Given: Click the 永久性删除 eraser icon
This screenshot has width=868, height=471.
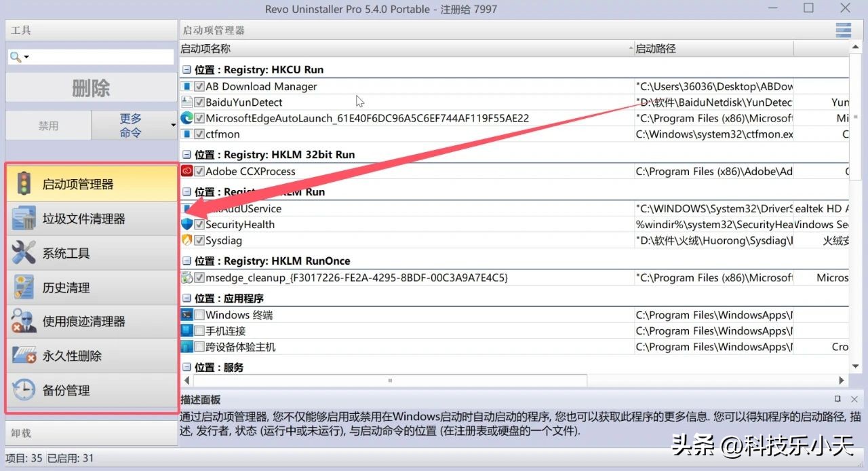Looking at the screenshot, I should [24, 355].
